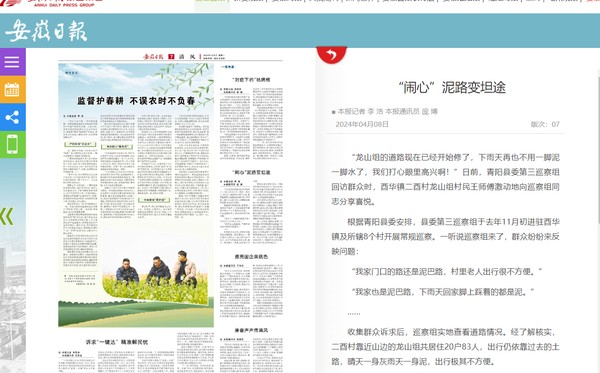Open article "对症下药"祛病根 on page
Viewport: 600px width, 373px height.
point(251,80)
